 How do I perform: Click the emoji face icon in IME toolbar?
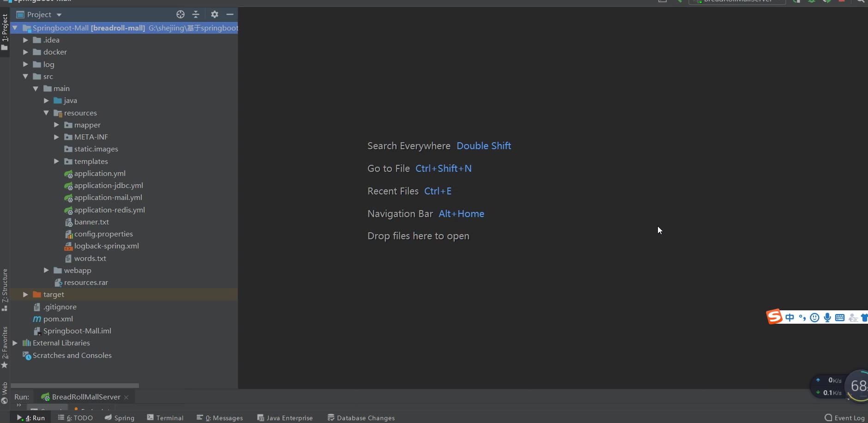pos(815,317)
